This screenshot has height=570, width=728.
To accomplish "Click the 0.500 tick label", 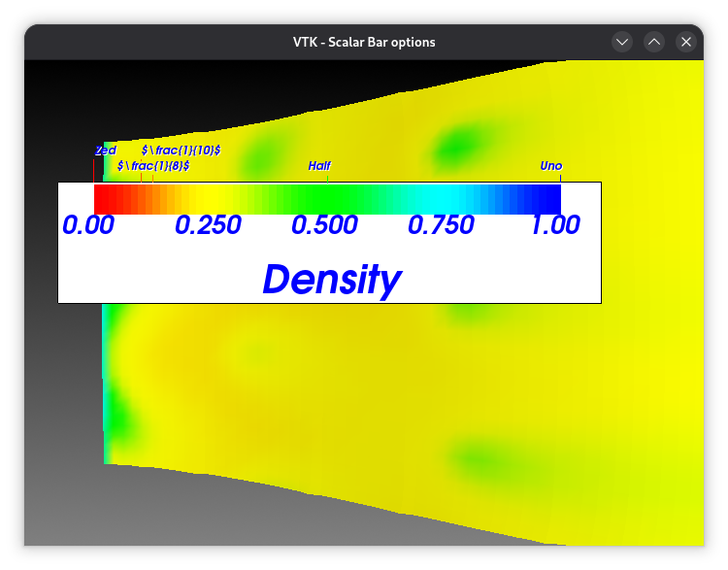I will click(325, 225).
